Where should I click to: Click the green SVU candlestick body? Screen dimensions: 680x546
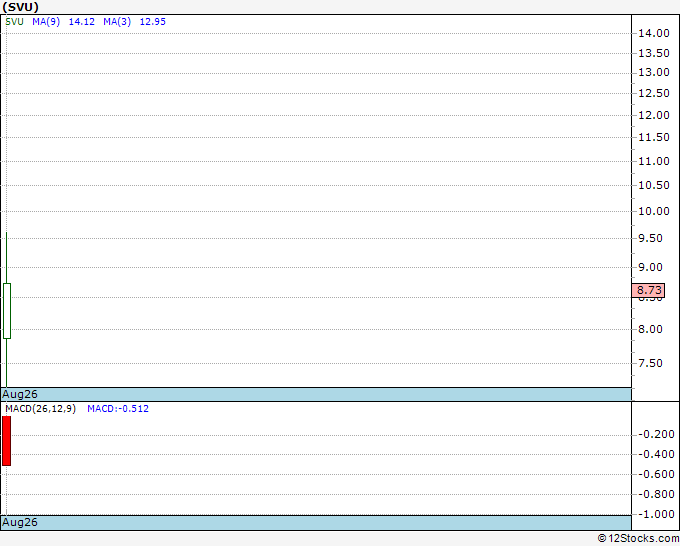pyautogui.click(x=7, y=311)
